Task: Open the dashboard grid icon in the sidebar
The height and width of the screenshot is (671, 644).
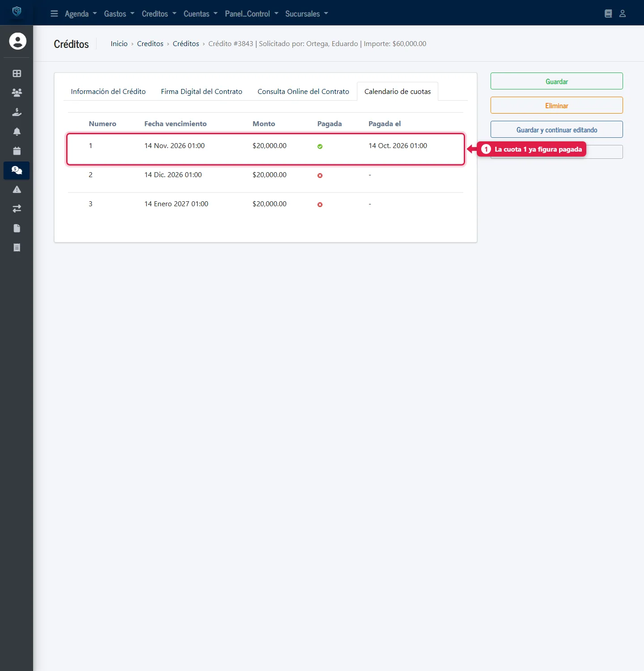Action: [x=17, y=73]
